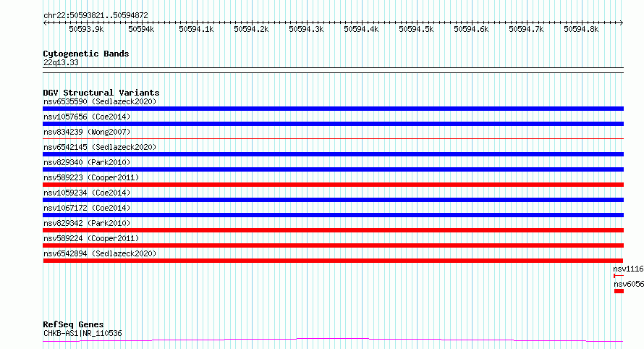Click the magenta CHKB-AS1 gene line
Viewport: 644px width, 349px height.
click(x=333, y=340)
